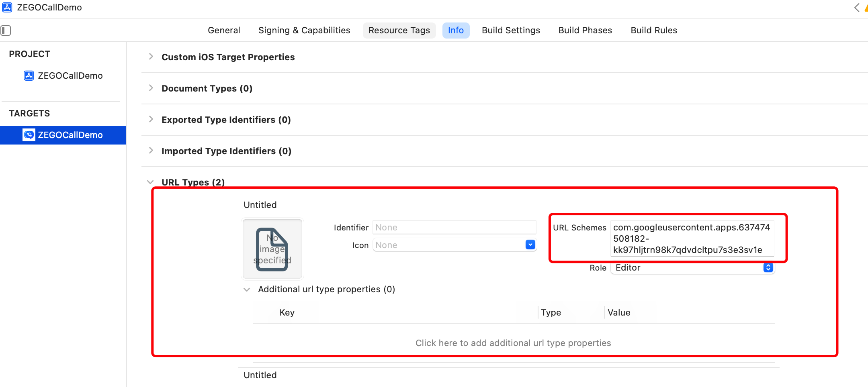Open the Resource Tags tab
Image resolution: width=868 pixels, height=387 pixels.
[399, 31]
